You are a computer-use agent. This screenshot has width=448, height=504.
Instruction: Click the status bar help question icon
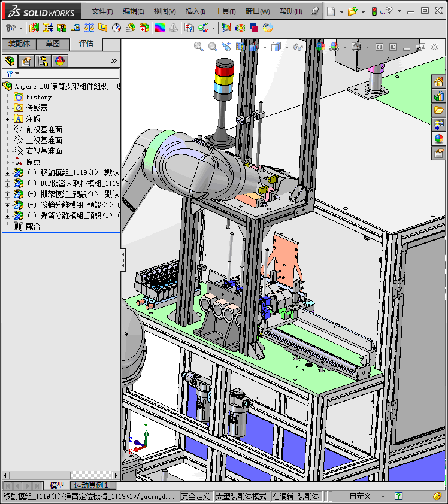coord(398,497)
